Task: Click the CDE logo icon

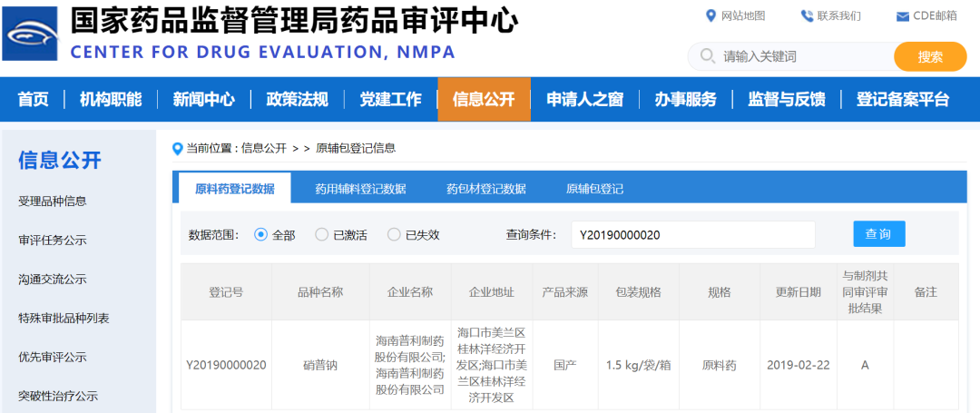Action: pos(33,33)
